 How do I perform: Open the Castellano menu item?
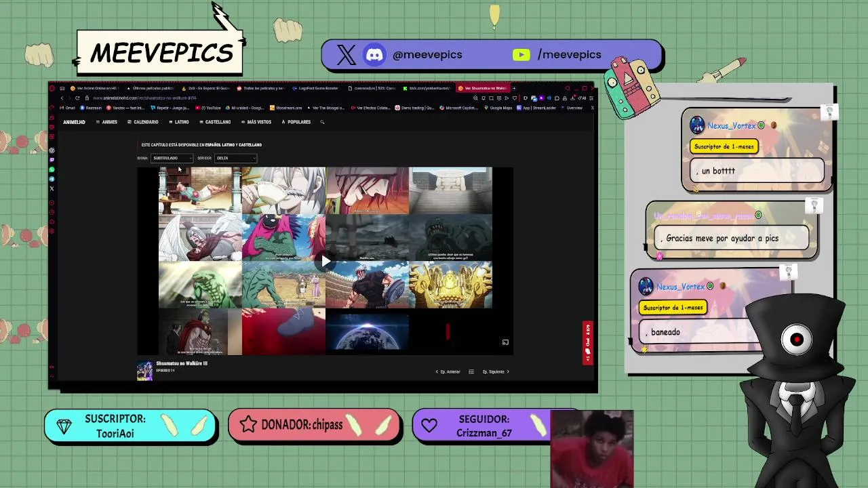215,122
